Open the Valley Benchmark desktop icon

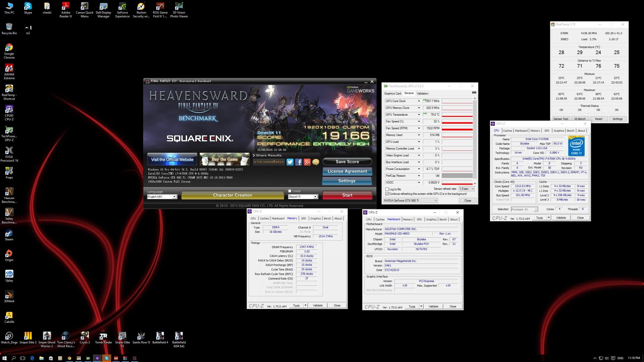(9, 216)
